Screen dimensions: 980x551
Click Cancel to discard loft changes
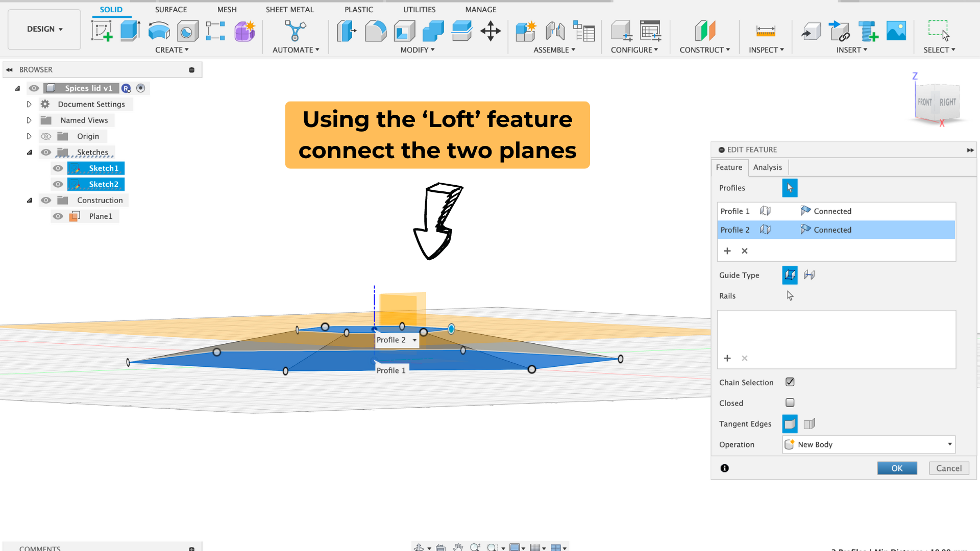tap(949, 467)
